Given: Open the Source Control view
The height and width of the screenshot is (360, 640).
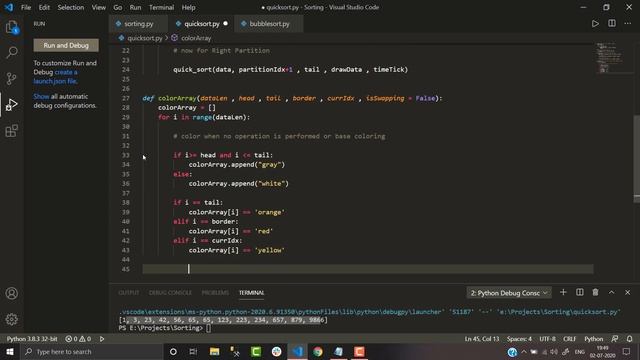Looking at the screenshot, I should pyautogui.click(x=11, y=78).
